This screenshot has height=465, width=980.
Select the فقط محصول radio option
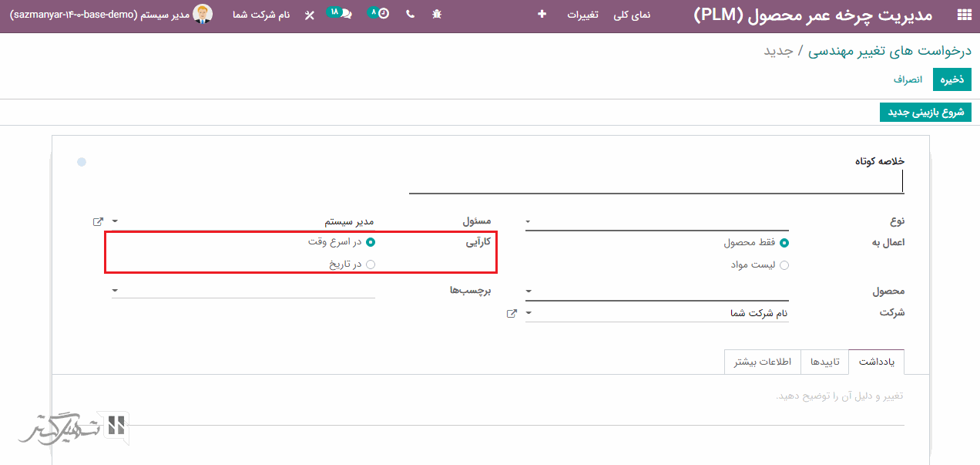(784, 243)
